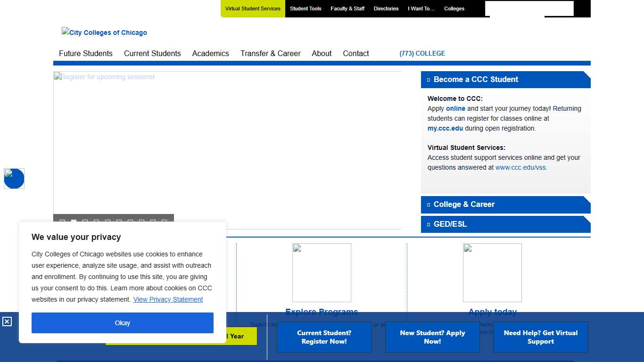Open the I Want To… top menu

[421, 8]
